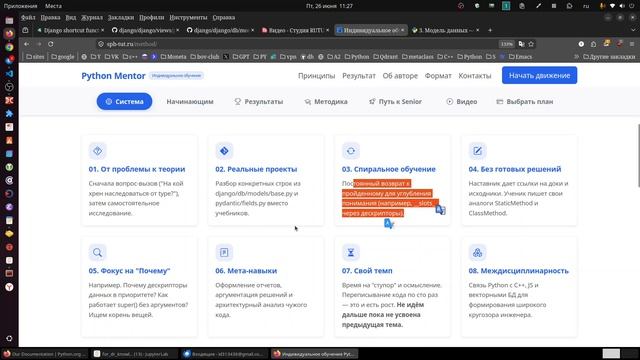
Task: Open the 'Принципы' navigation link
Action: (x=316, y=76)
